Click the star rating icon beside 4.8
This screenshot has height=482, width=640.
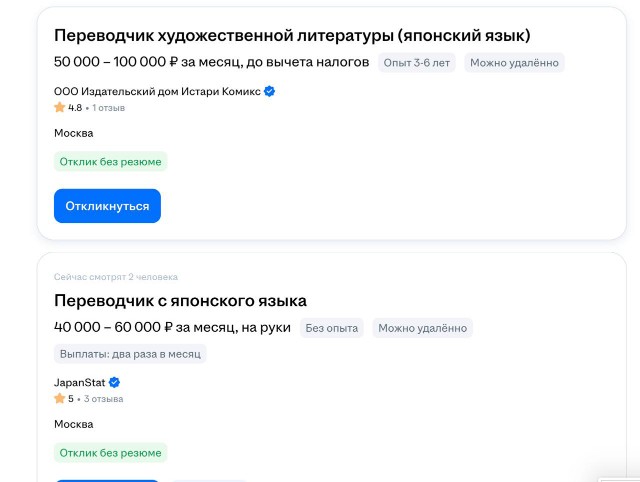(x=60, y=107)
